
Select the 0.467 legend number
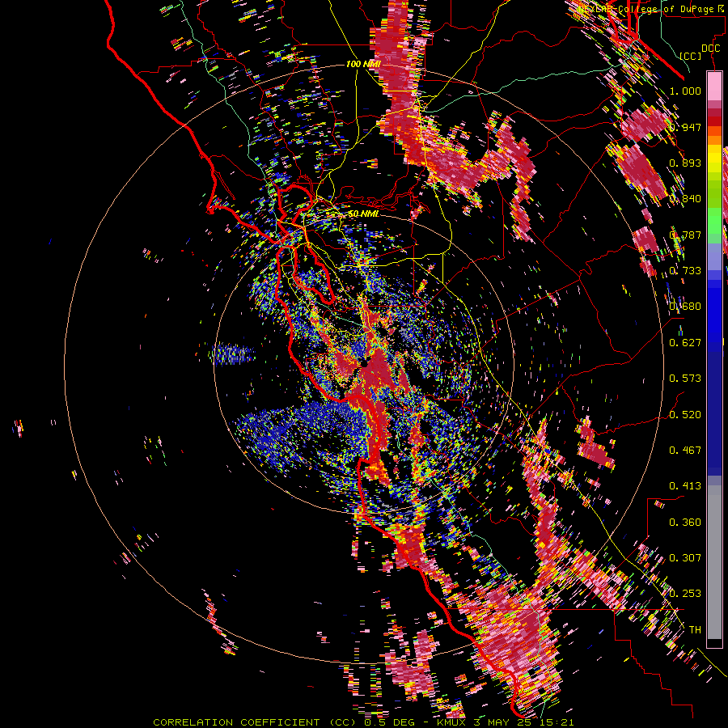[x=685, y=451]
